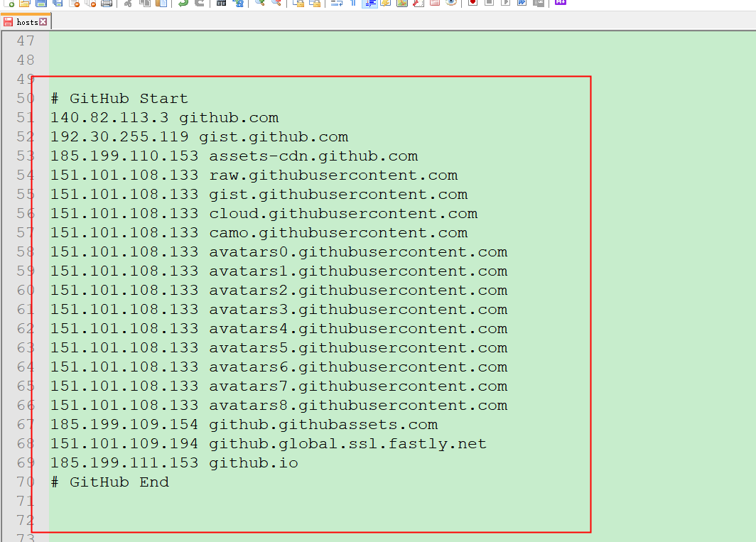Click the avatars5.githubusercontent.com line
Screen dimensions: 756x542
pos(279,347)
